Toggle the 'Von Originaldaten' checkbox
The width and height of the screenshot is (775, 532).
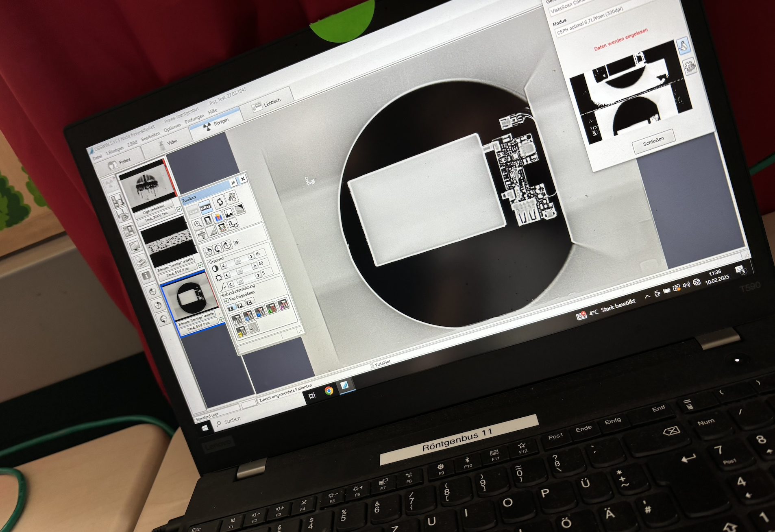[x=226, y=301]
